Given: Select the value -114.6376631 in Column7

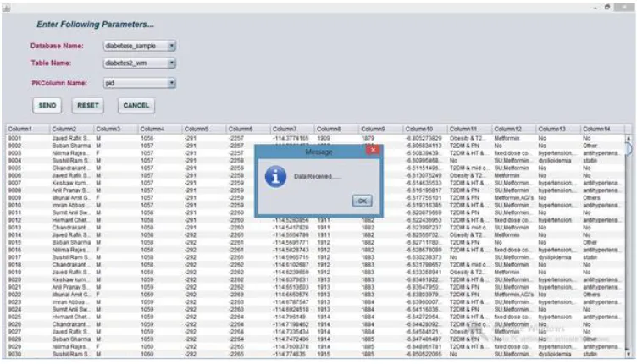Looking at the screenshot, I should (x=293, y=279).
